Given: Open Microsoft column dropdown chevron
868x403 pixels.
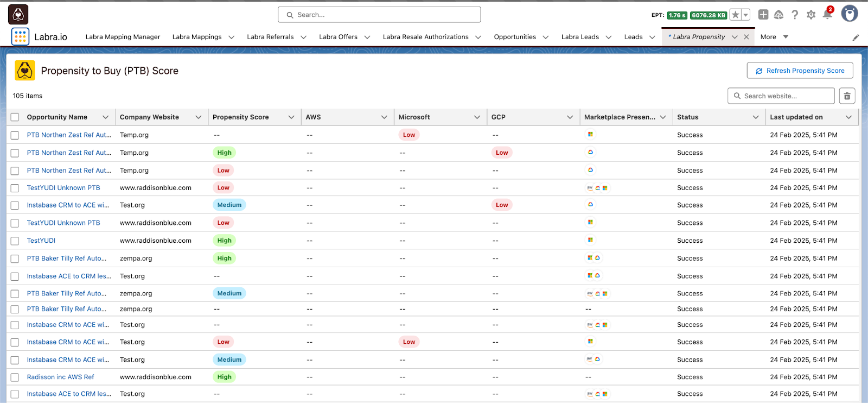Looking at the screenshot, I should pyautogui.click(x=477, y=117).
